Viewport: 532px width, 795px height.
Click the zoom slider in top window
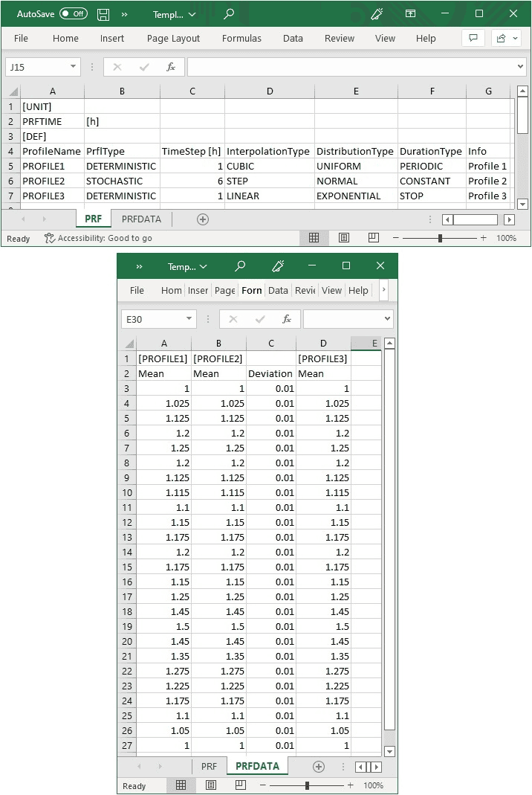[x=440, y=238]
